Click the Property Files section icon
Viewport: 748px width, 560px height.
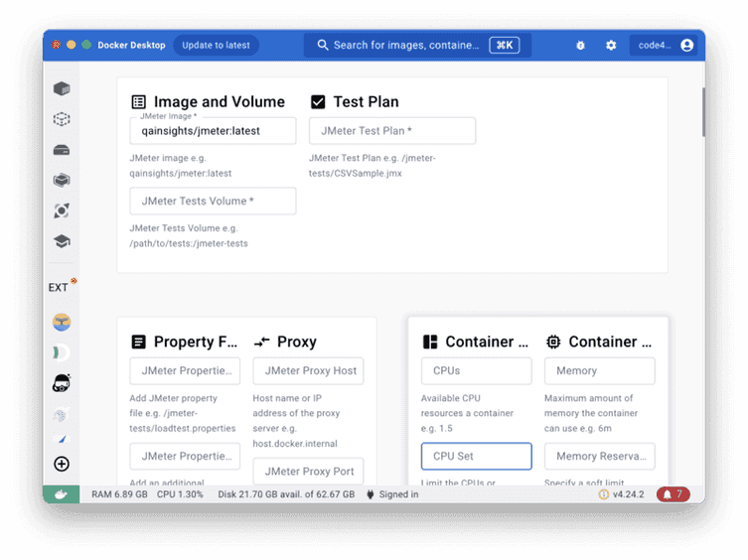pyautogui.click(x=139, y=342)
